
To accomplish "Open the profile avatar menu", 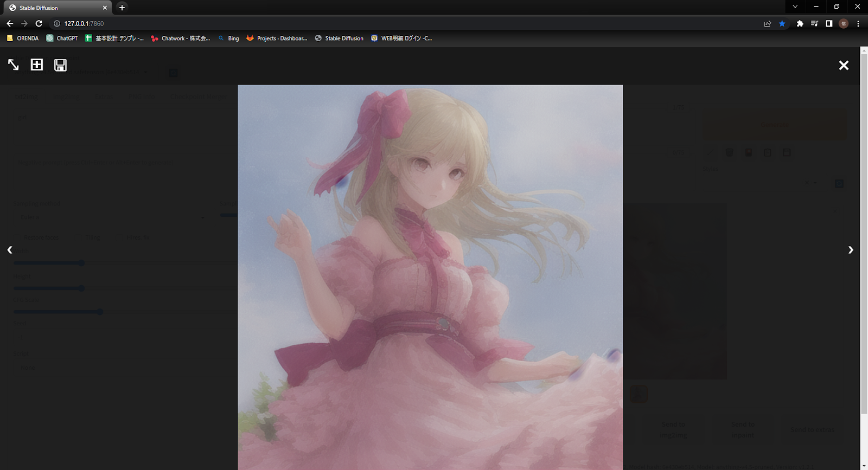I will [x=844, y=23].
